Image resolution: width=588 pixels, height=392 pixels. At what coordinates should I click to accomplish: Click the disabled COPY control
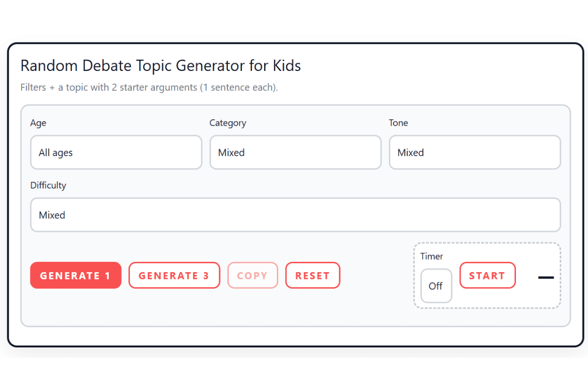tap(253, 275)
